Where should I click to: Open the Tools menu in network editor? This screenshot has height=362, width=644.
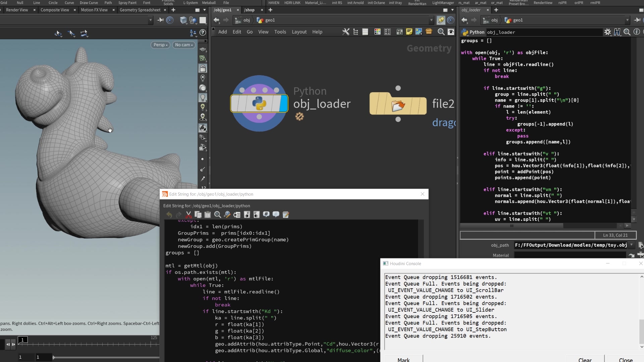[280, 32]
